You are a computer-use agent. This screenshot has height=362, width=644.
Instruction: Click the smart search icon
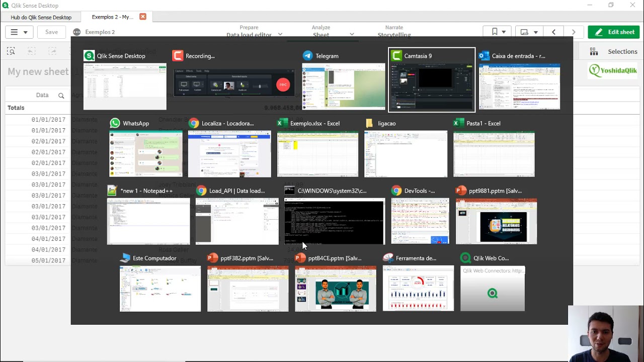tap(11, 51)
